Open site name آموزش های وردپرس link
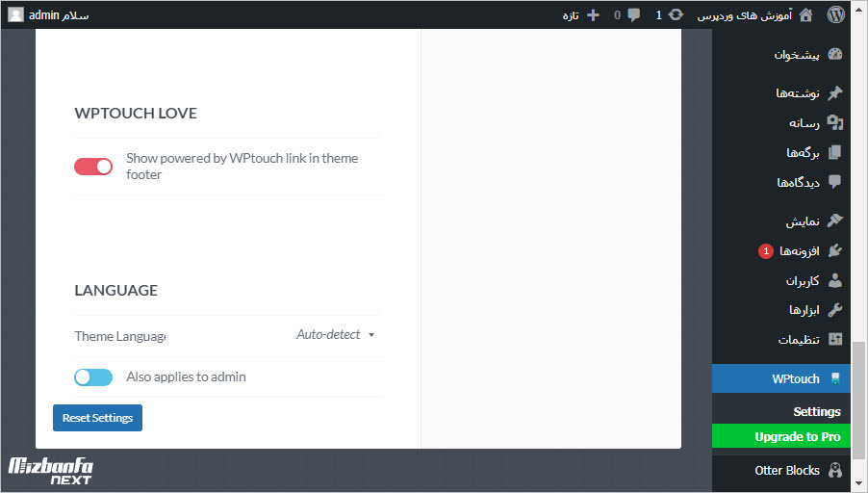This screenshot has height=493, width=868. 745,15
